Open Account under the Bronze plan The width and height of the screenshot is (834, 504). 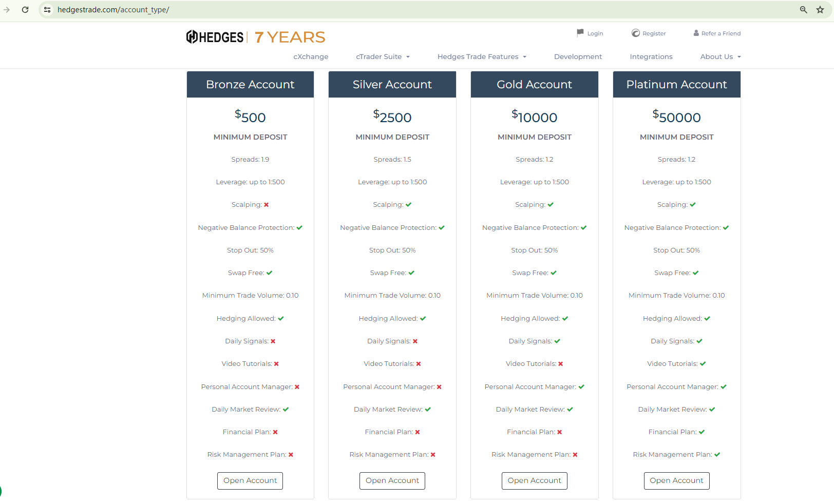(250, 481)
